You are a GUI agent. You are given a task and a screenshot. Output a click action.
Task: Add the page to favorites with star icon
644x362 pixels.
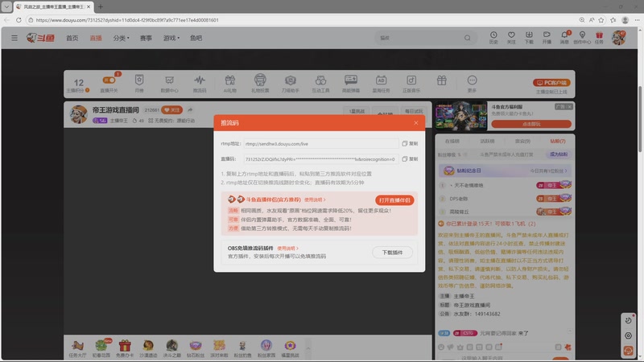point(601,19)
